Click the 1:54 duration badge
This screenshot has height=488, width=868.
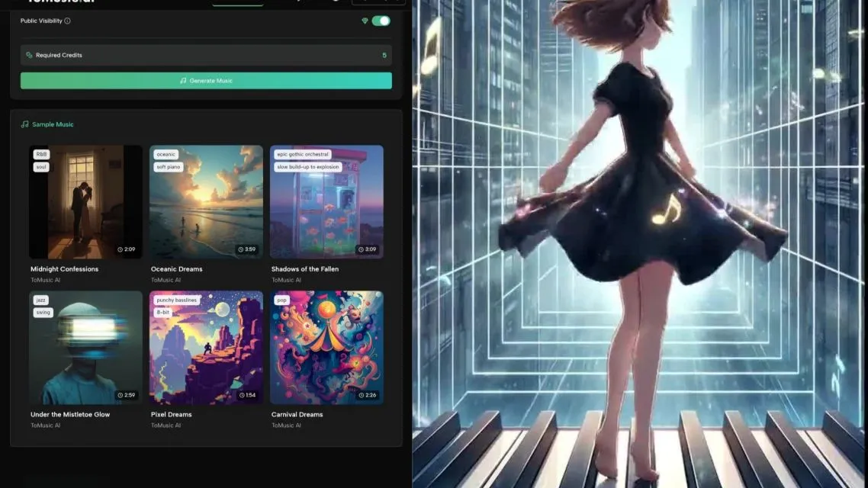(247, 395)
